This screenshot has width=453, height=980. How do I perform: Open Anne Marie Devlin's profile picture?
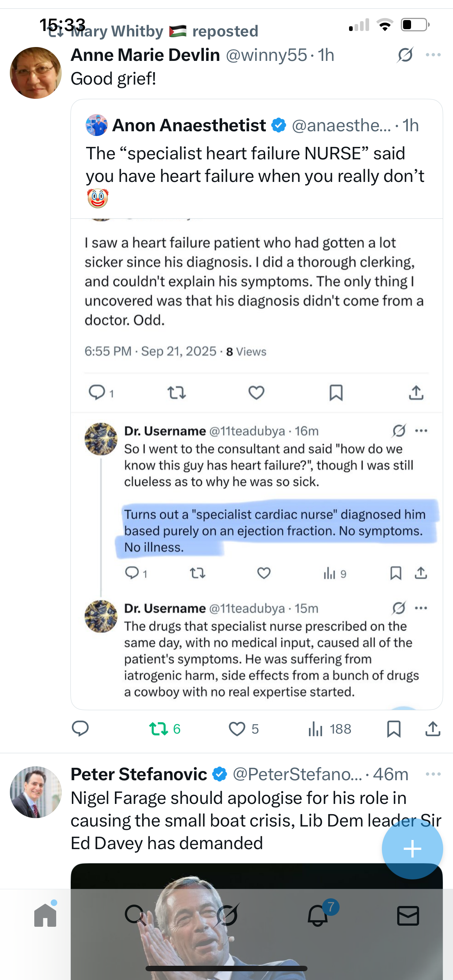click(36, 73)
